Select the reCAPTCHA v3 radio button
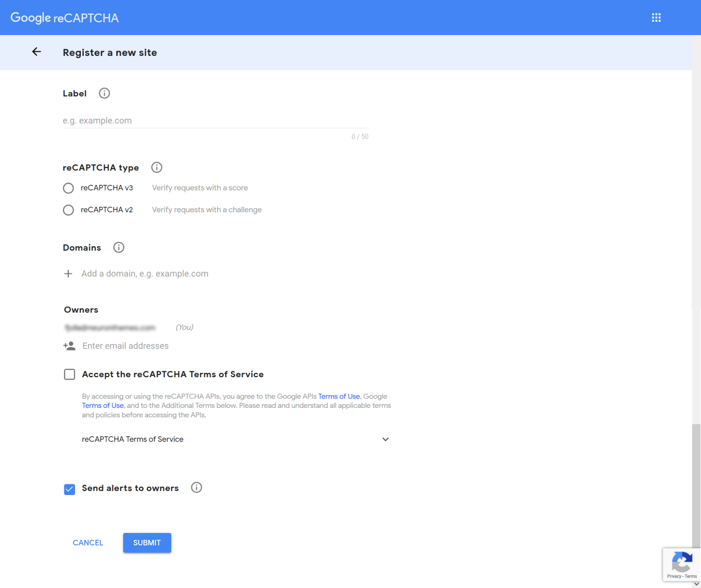Image resolution: width=701 pixels, height=588 pixels. click(69, 188)
